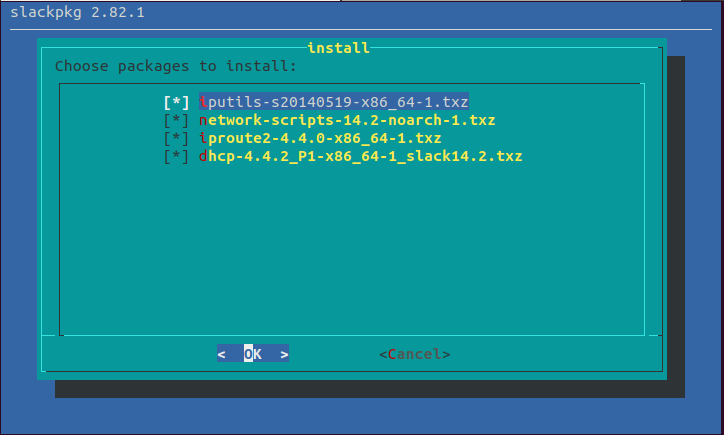The height and width of the screenshot is (435, 724).
Task: Click the blue background below the dialog
Action: 360,417
